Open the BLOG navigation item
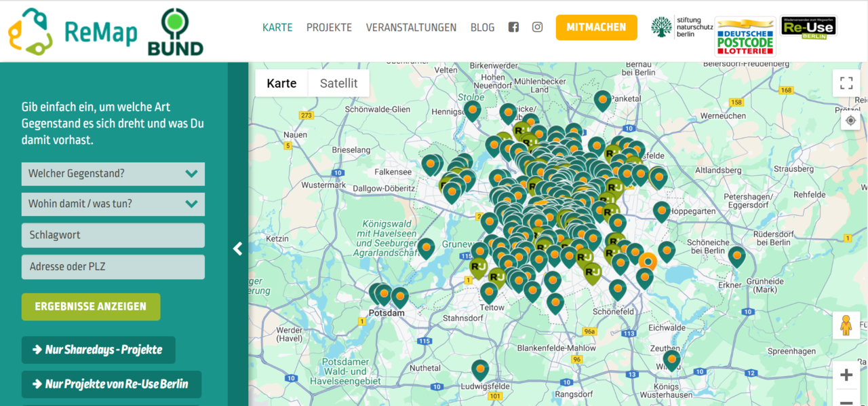Image resolution: width=868 pixels, height=406 pixels. (x=482, y=28)
